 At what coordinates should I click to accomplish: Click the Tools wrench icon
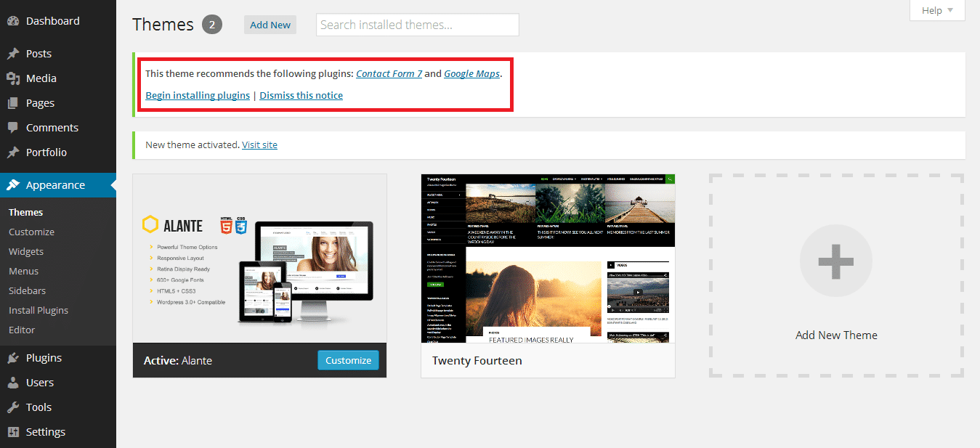click(13, 407)
